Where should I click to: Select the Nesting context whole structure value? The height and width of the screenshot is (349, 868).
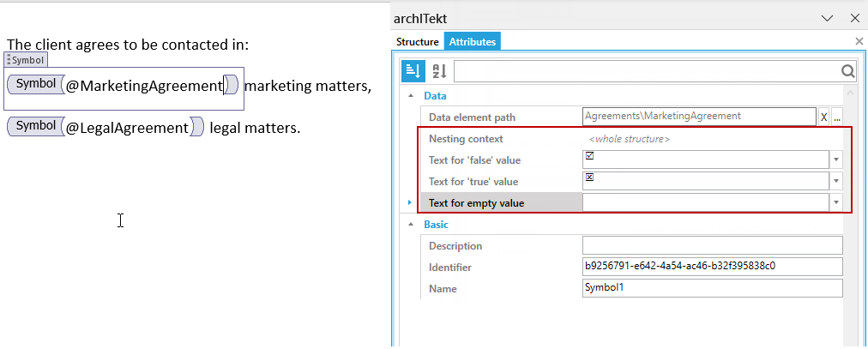point(630,139)
